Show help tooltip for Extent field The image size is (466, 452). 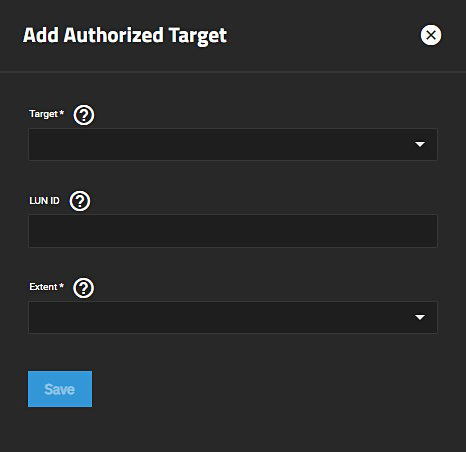[83, 288]
